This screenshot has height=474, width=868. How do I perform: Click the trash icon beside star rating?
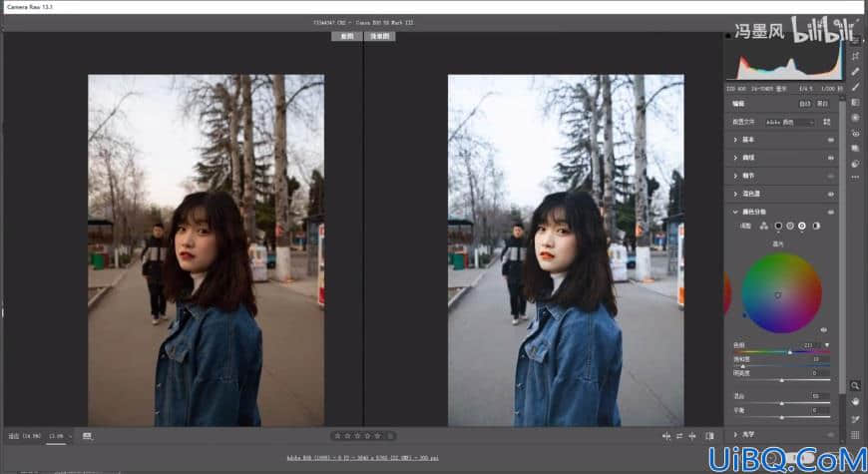coord(391,436)
